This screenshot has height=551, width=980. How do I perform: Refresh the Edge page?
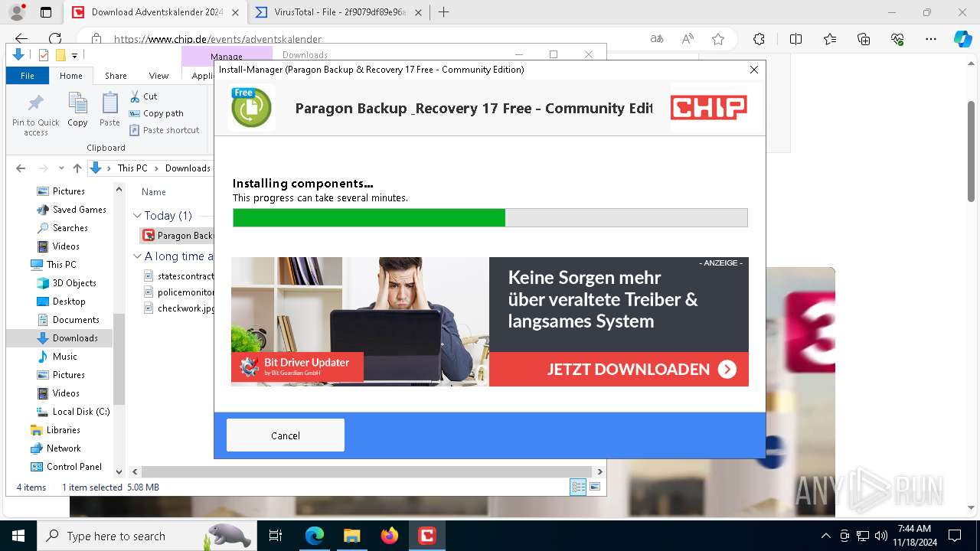tap(55, 39)
